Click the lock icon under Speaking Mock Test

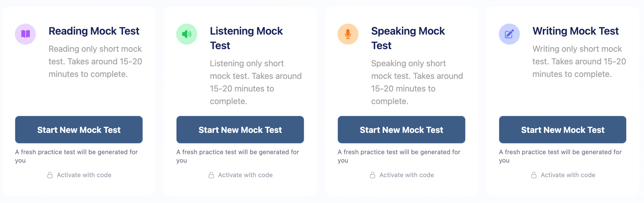point(372,175)
